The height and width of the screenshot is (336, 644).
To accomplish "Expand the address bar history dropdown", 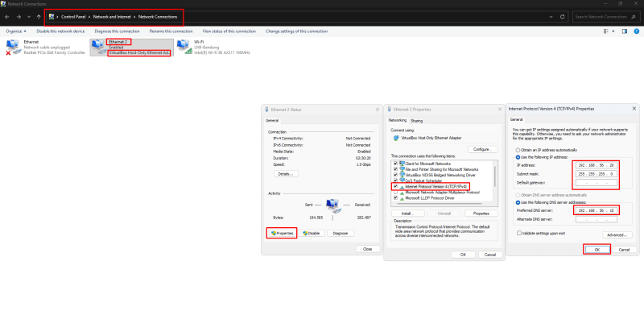I will 551,17.
